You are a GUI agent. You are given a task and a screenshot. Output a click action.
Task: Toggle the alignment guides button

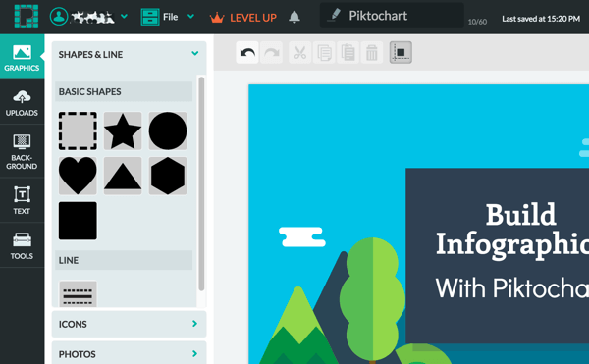coord(401,53)
